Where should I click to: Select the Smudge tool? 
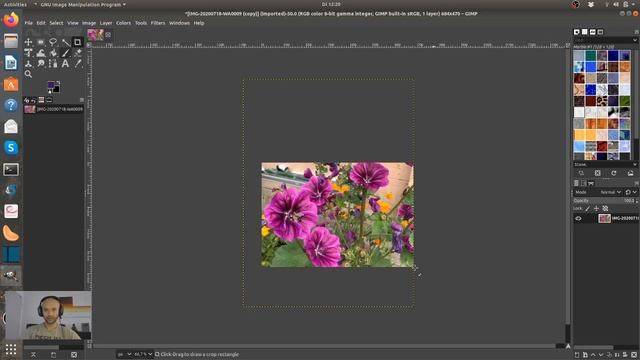pyautogui.click(x=40, y=64)
